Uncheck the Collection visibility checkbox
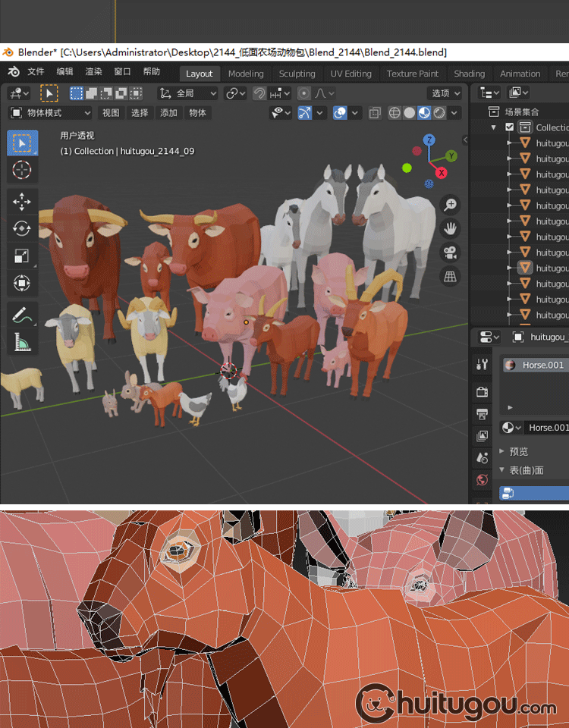Image resolution: width=569 pixels, height=728 pixels. (510, 127)
